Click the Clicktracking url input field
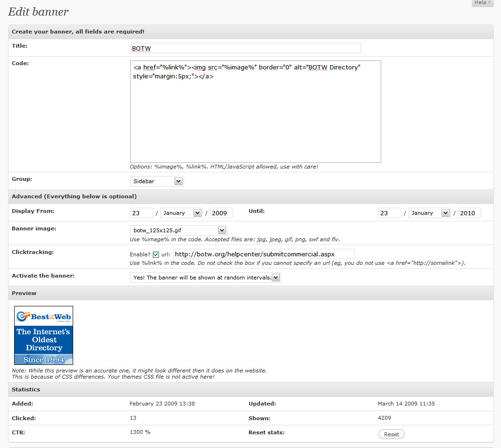The image size is (501, 448). tap(264, 254)
